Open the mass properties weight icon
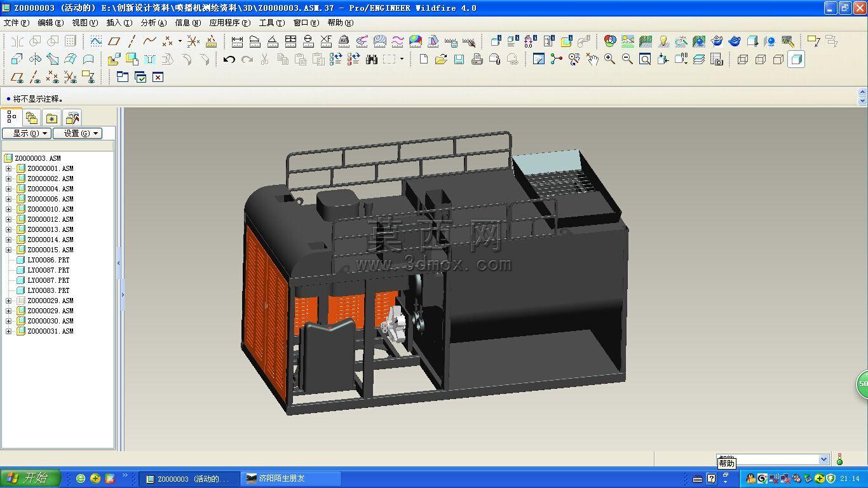This screenshot has height=488, width=868. pyautogui.click(x=344, y=41)
